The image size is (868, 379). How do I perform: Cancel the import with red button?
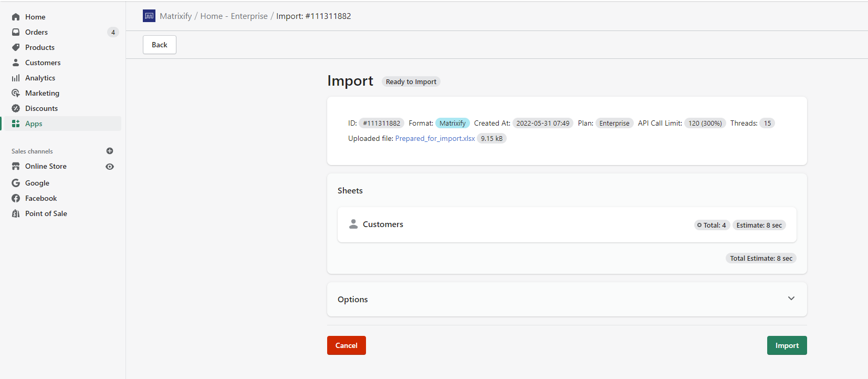pyautogui.click(x=346, y=345)
